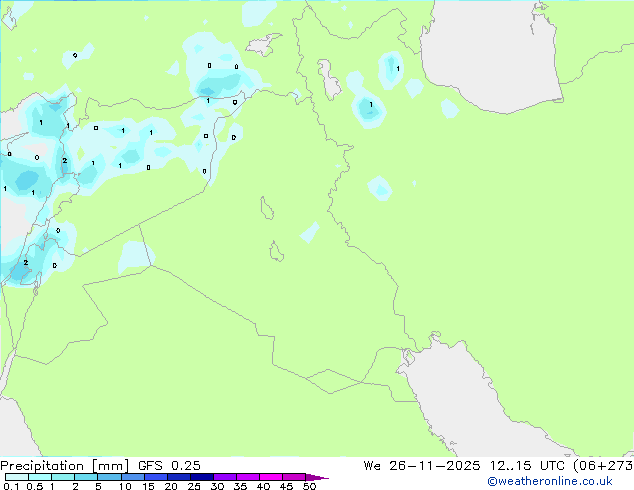Click the 0.5–1 mm legend color swatch
This screenshot has width=634, height=490.
click(x=40, y=477)
